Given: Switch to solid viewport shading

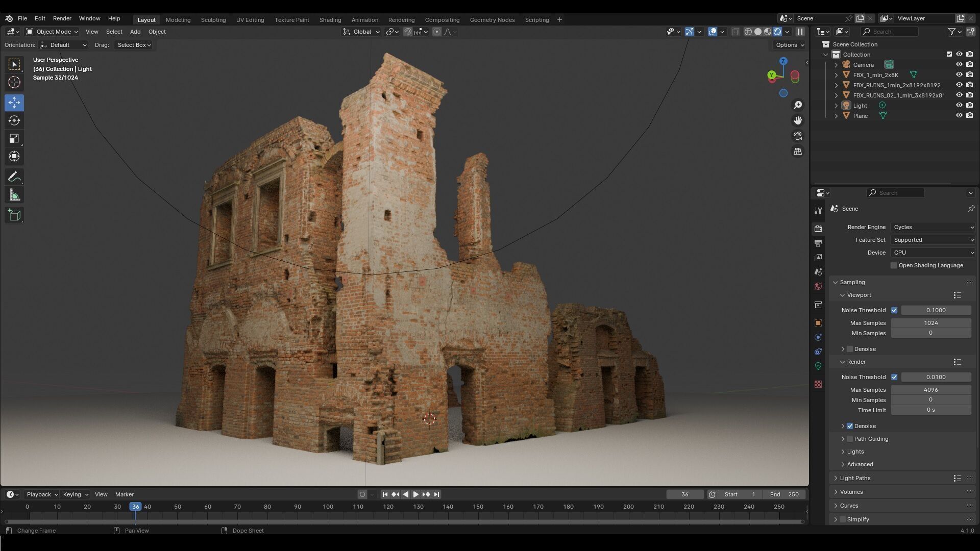Looking at the screenshot, I should click(x=758, y=32).
